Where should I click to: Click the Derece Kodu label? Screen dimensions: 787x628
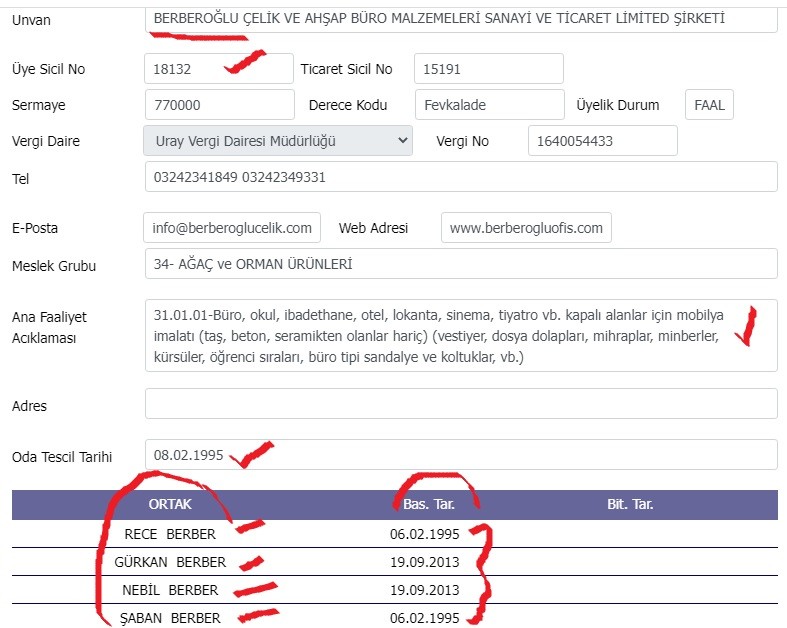[x=348, y=105]
